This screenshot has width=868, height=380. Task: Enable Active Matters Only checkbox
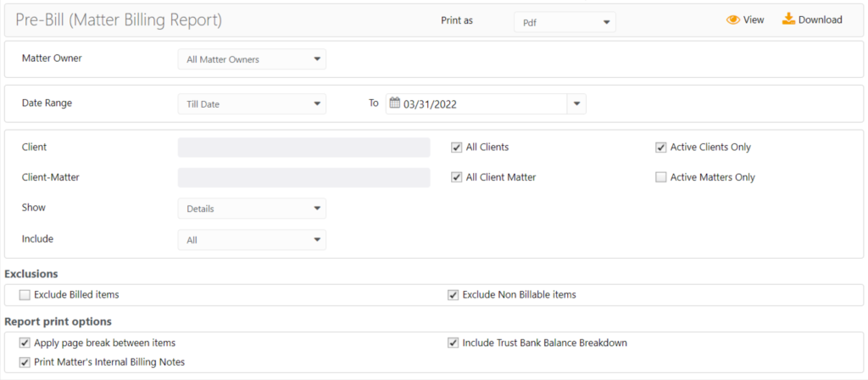(x=661, y=177)
